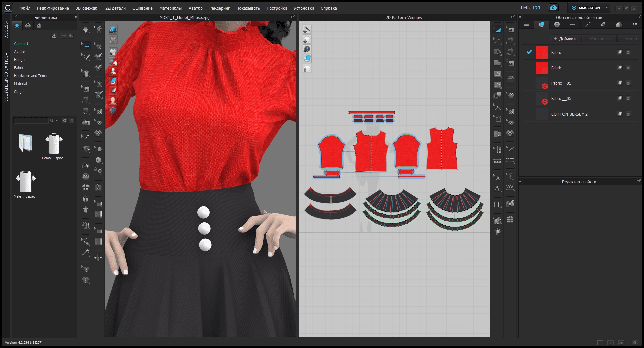Open the Hardware and Trims category
The width and height of the screenshot is (644, 348).
pyautogui.click(x=30, y=76)
